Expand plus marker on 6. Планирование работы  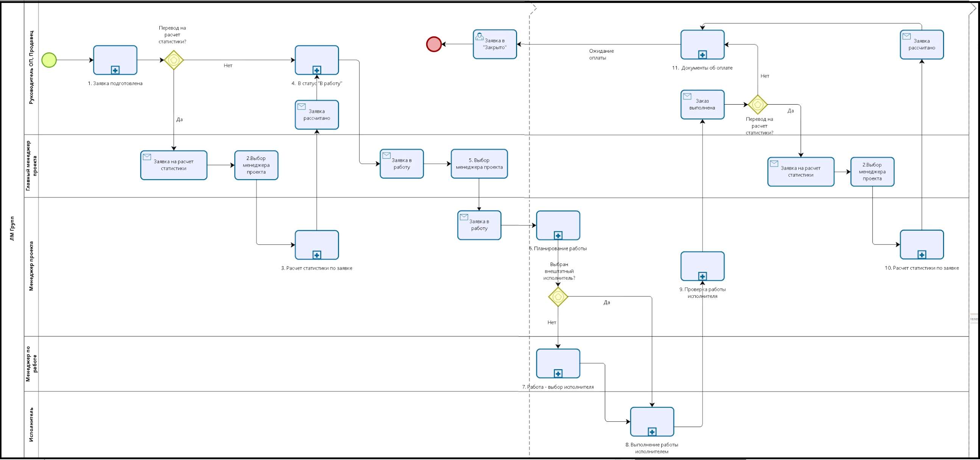point(558,235)
